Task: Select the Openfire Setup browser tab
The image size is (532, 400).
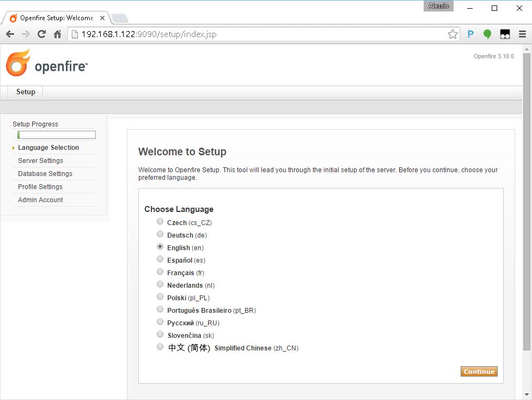Action: [54, 18]
